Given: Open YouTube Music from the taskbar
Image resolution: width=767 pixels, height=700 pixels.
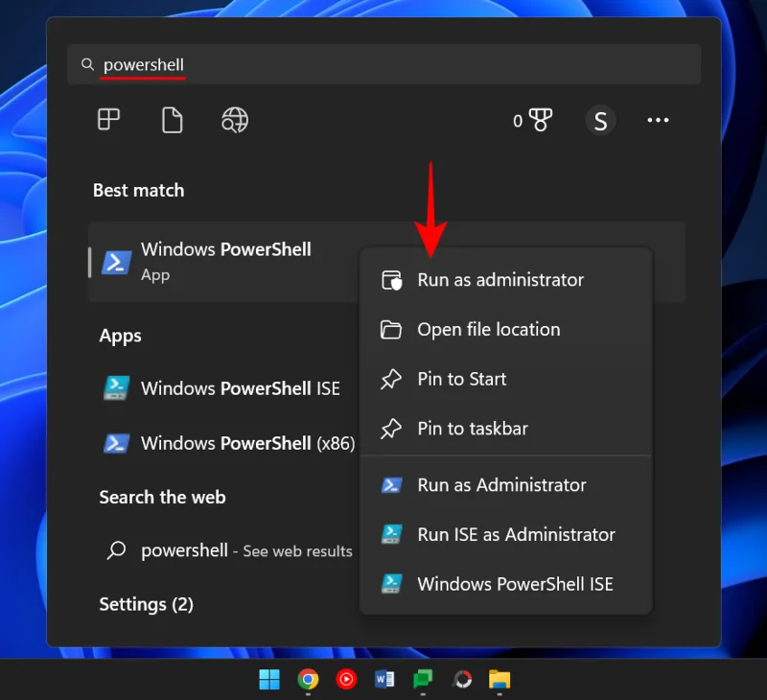Looking at the screenshot, I should click(x=346, y=679).
